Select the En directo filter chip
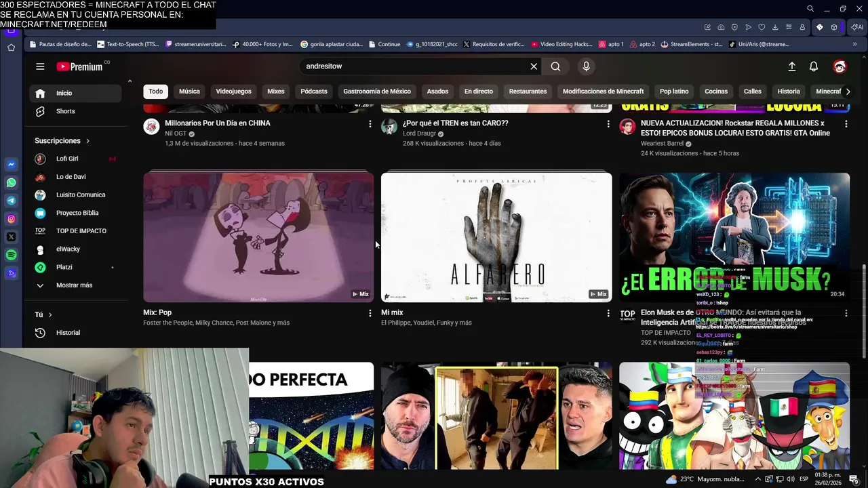The width and height of the screenshot is (868, 488). tap(479, 91)
